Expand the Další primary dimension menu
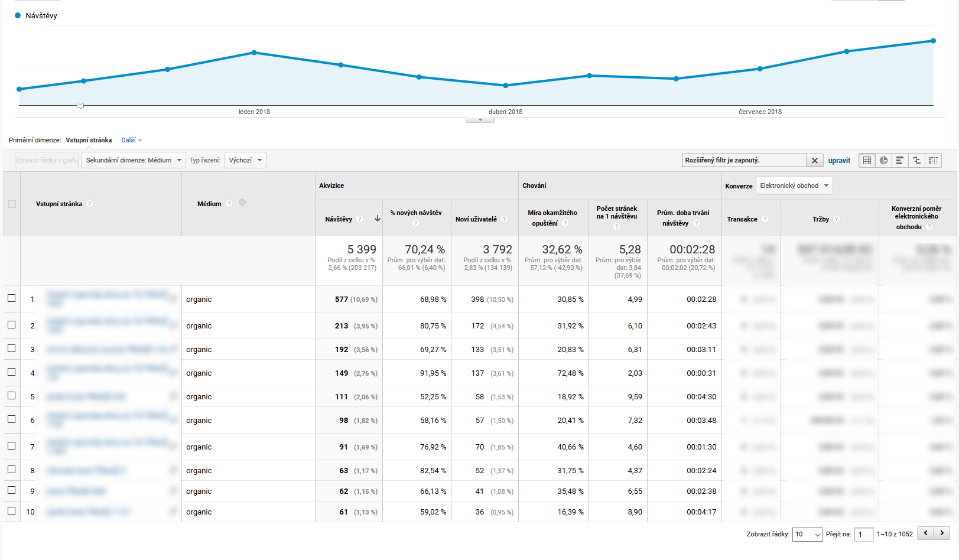 click(132, 141)
